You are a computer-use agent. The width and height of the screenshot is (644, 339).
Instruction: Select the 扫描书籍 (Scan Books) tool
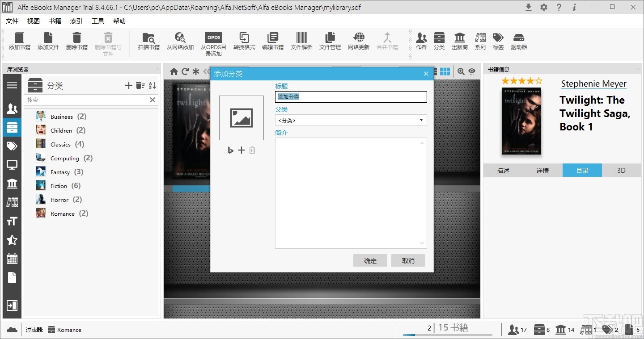pos(148,42)
